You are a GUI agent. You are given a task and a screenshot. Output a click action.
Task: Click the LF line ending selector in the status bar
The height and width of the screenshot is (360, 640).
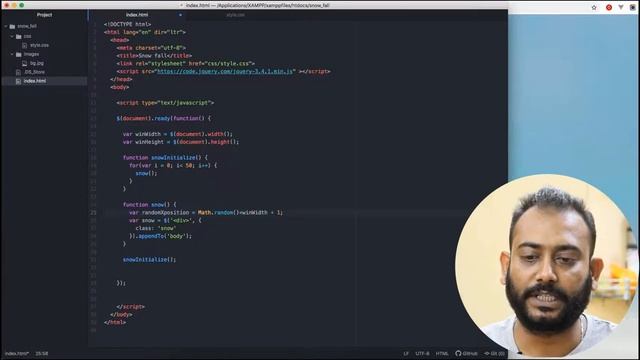(406, 353)
